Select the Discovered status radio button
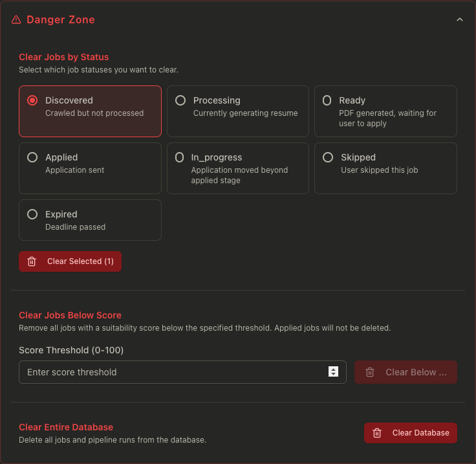This screenshot has width=476, height=464. tap(32, 100)
